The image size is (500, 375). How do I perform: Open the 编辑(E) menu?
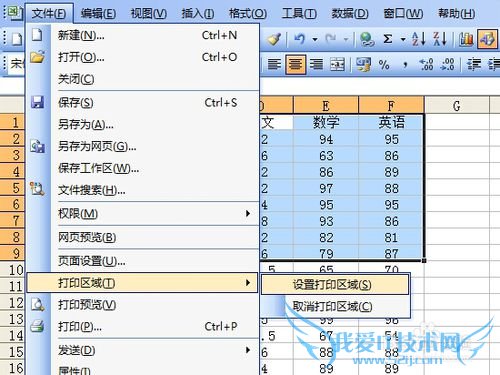[x=98, y=14]
